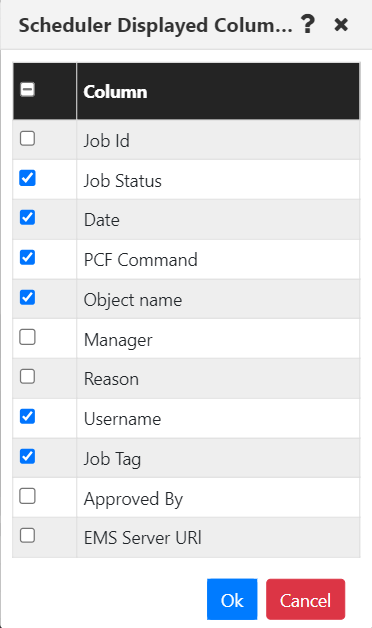This screenshot has width=372, height=628.
Task: Check the Reason column checkbox
Action: pyautogui.click(x=27, y=377)
